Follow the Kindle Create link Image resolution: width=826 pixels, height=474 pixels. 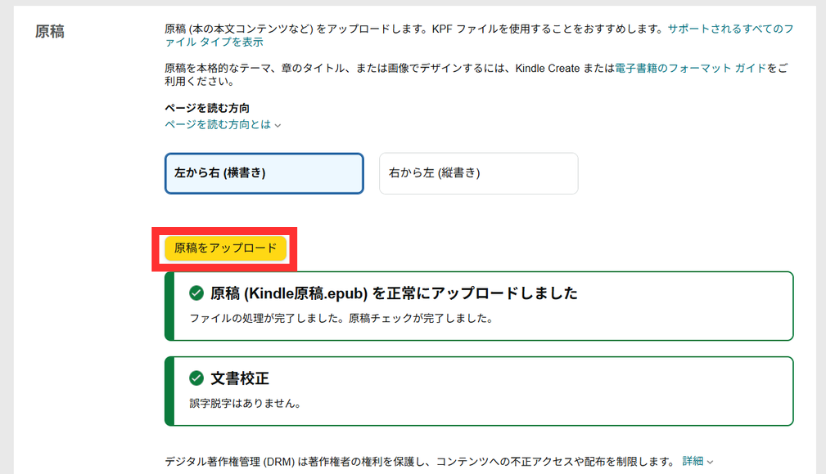(569, 68)
